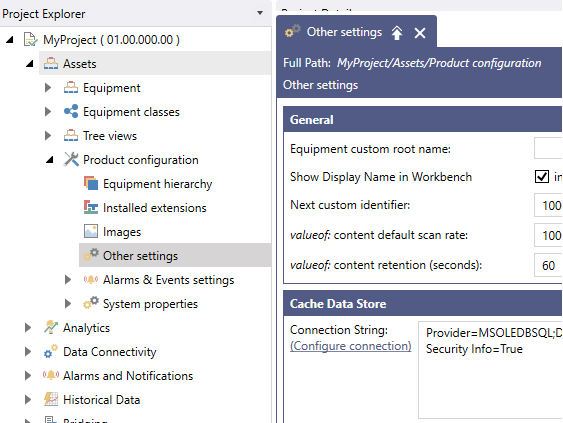Close the Other settings tab
Image resolution: width=563 pixels, height=423 pixels.
[x=420, y=33]
